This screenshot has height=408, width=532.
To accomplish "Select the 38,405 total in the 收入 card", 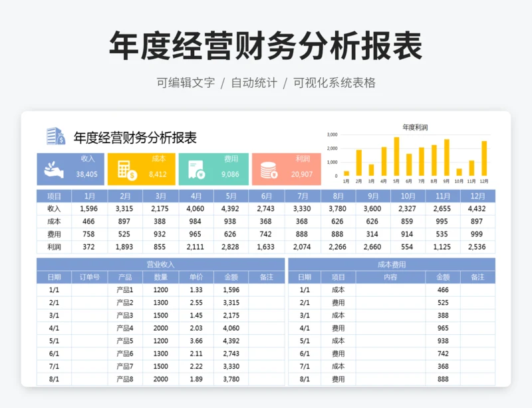I will coord(86,174).
